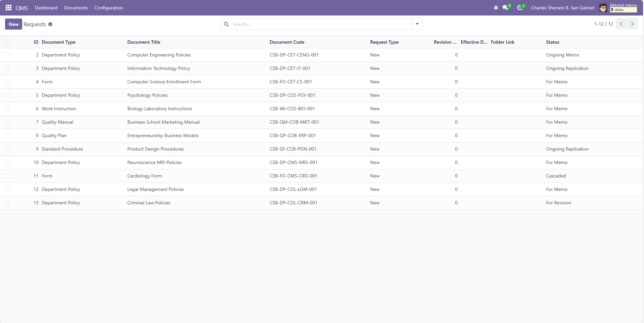
Task: Check the Cardiology Form row checkbox
Action: [7, 176]
